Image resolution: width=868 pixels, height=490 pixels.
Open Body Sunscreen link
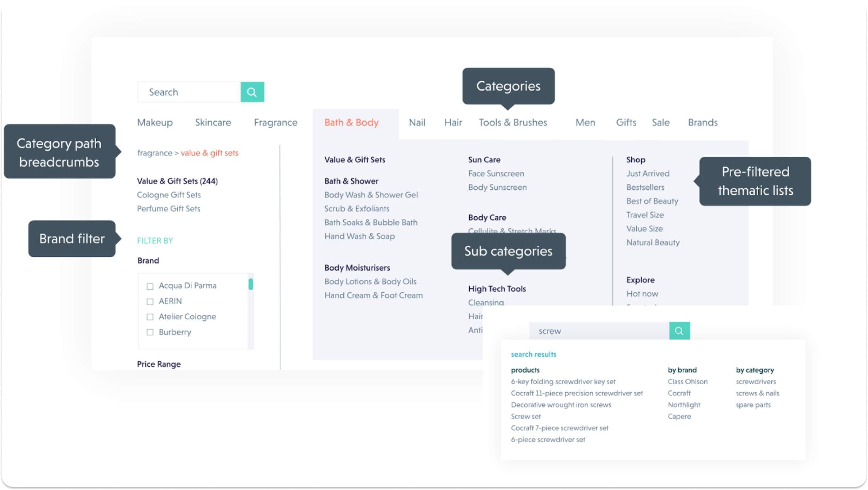click(x=497, y=187)
